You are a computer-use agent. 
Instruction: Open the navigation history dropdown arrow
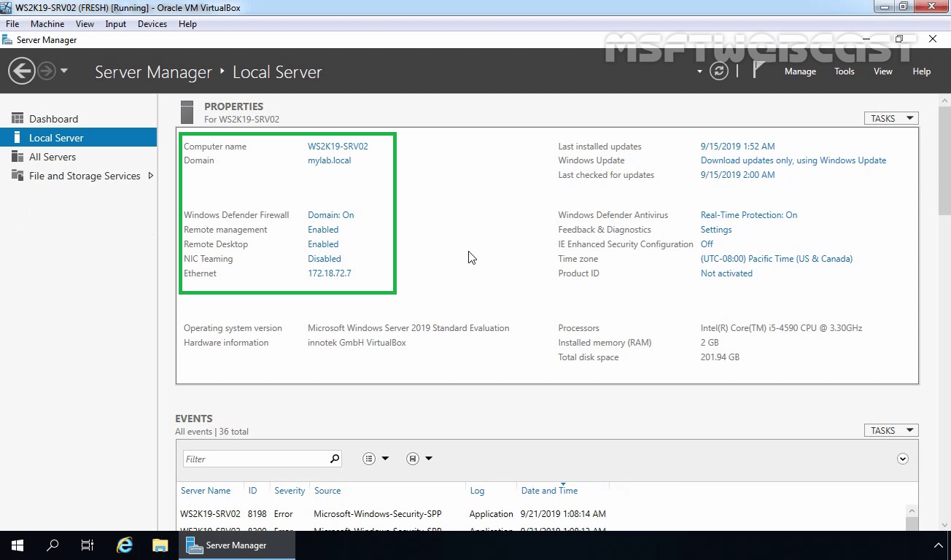64,71
